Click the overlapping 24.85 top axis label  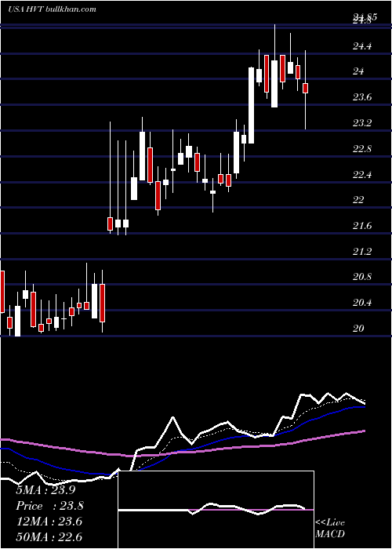click(x=365, y=17)
